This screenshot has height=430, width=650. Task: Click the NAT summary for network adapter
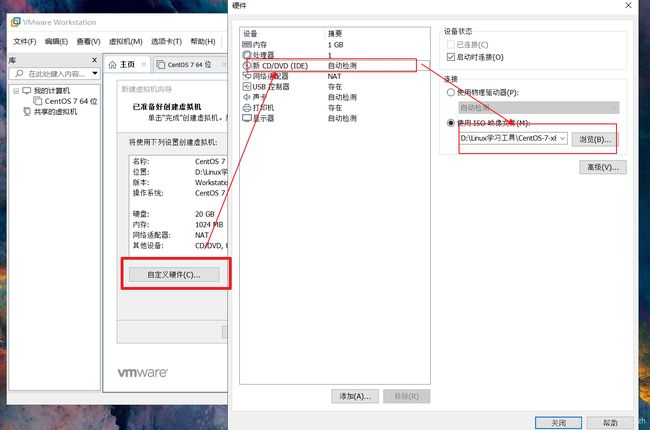click(335, 76)
